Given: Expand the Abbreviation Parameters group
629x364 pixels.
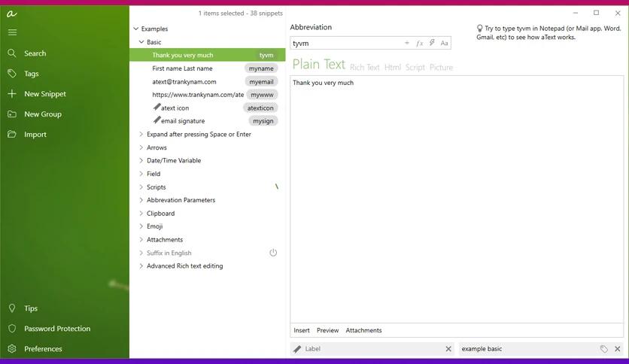Looking at the screenshot, I should coord(141,200).
